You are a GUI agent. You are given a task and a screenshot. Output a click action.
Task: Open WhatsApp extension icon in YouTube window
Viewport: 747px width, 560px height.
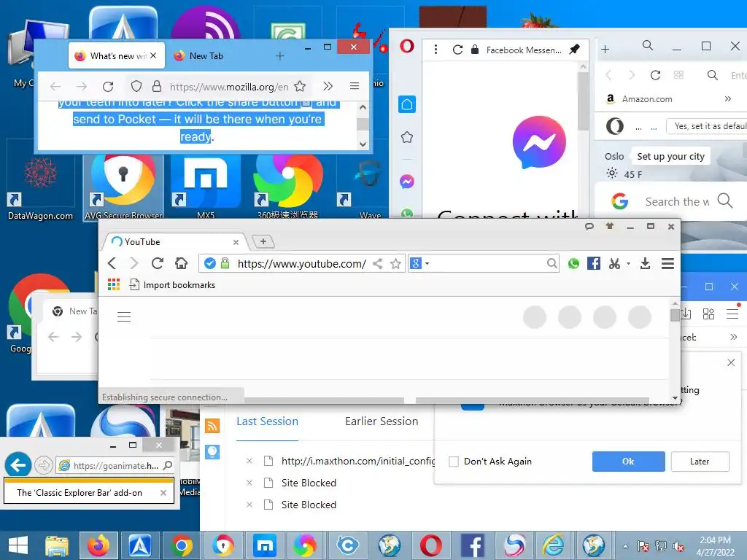click(x=573, y=263)
